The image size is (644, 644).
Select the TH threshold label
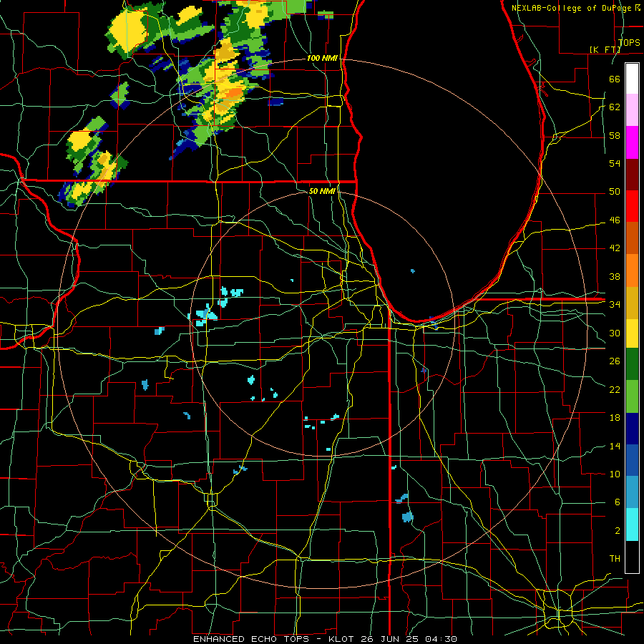[x=615, y=559]
